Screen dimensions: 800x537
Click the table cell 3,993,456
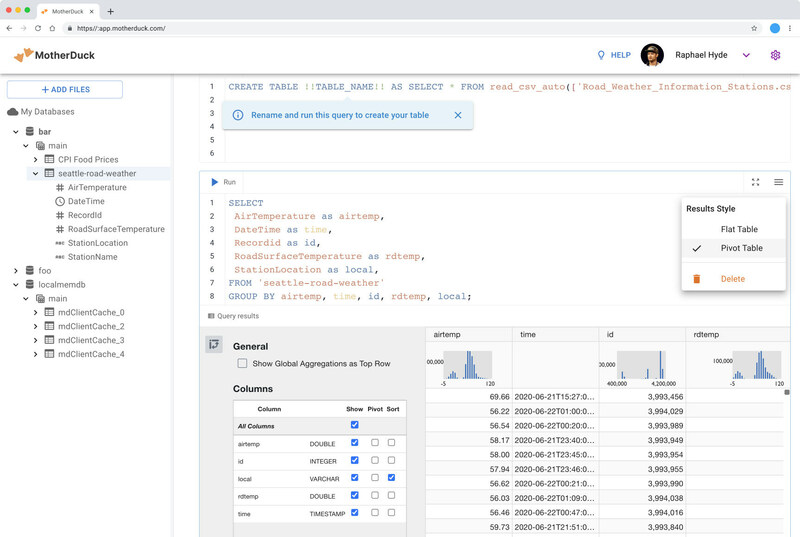(x=642, y=397)
